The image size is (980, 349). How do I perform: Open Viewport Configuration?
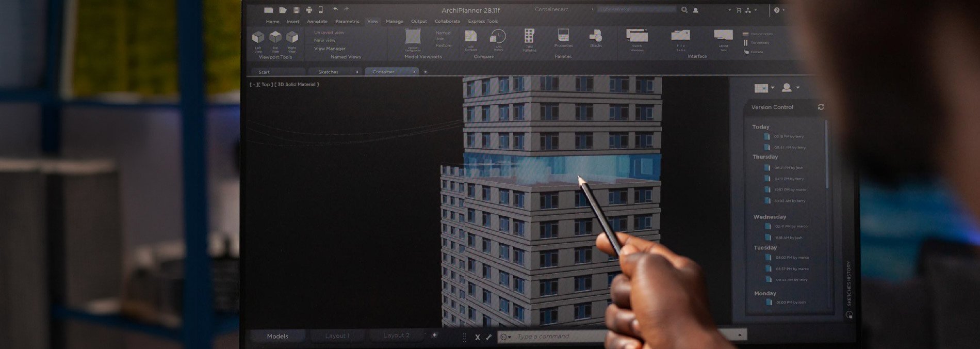413,40
